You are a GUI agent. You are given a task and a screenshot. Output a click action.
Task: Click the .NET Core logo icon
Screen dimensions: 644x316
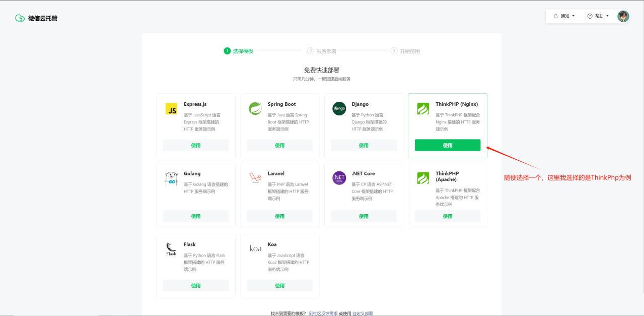339,178
